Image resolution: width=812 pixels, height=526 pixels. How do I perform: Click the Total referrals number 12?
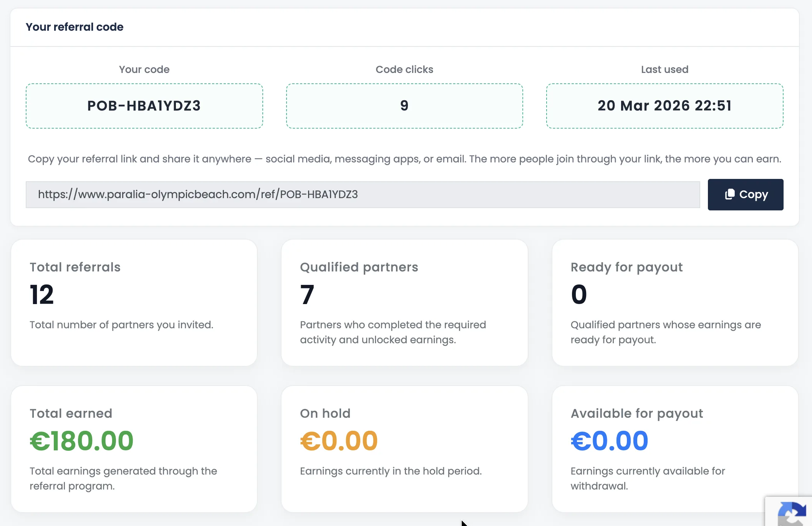tap(41, 294)
